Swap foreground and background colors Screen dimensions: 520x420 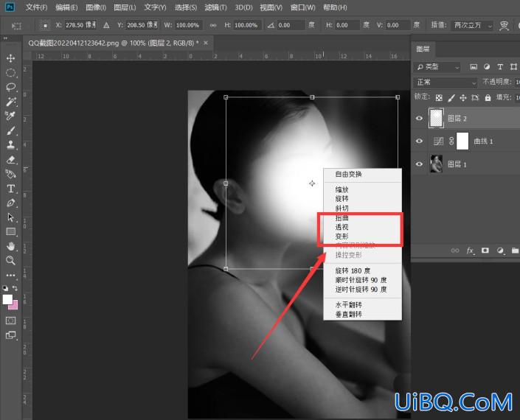(x=15, y=288)
